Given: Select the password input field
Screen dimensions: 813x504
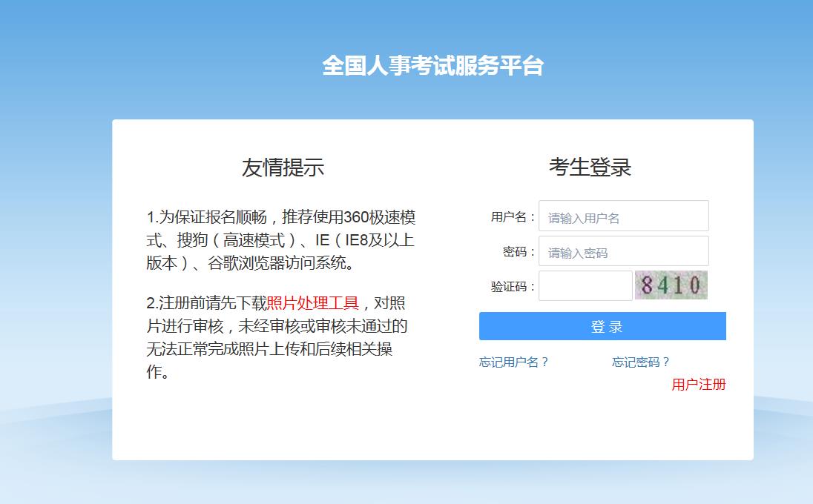Looking at the screenshot, I should pyautogui.click(x=623, y=251).
